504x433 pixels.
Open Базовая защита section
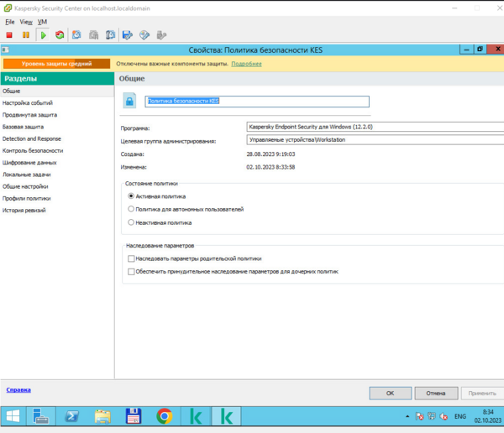[57, 127]
